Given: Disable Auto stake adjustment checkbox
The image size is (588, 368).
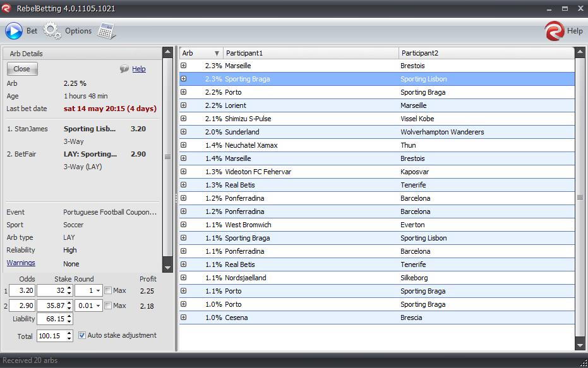Looking at the screenshot, I should [81, 335].
